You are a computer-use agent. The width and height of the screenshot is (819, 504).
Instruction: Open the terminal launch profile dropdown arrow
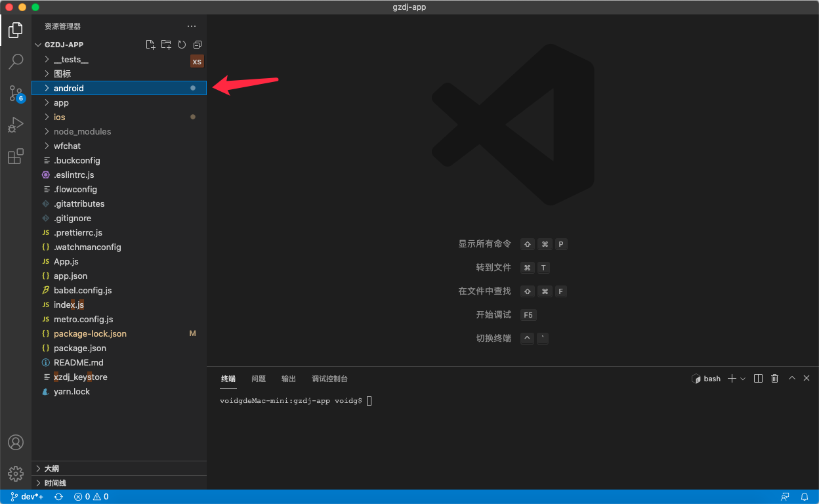(743, 379)
